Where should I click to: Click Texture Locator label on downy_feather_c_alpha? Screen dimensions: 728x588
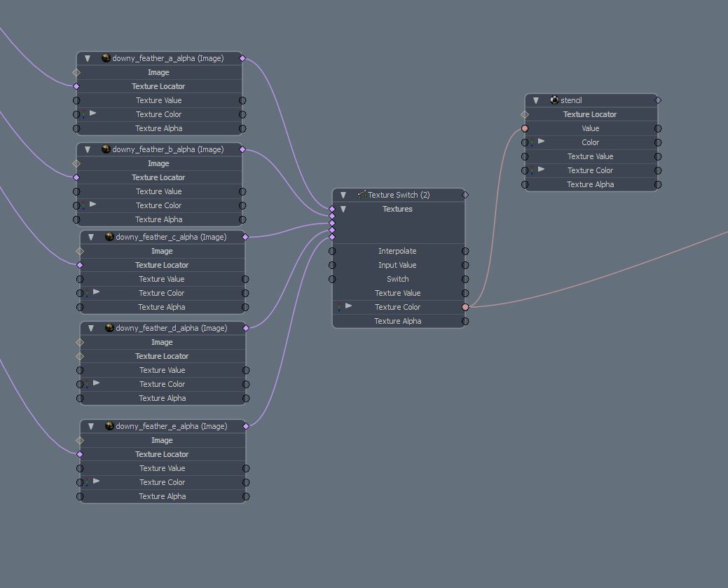pos(162,265)
